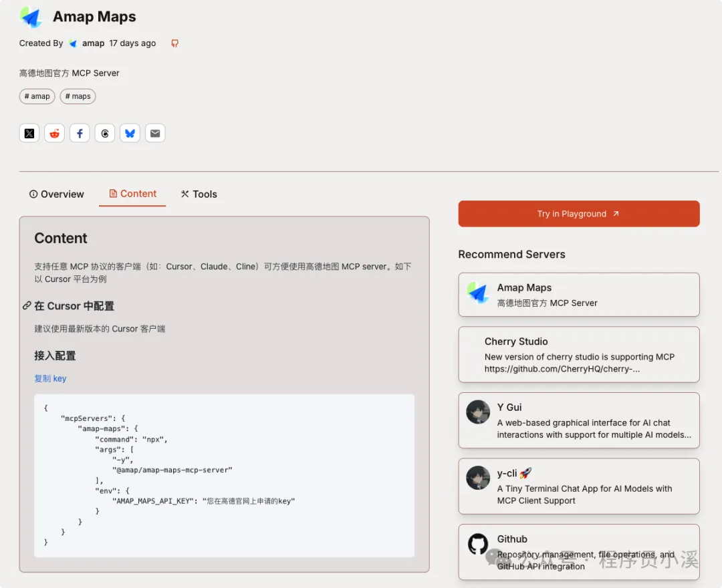Screen dimensions: 722x588
Task: Open the amap author name link
Action: coord(93,43)
